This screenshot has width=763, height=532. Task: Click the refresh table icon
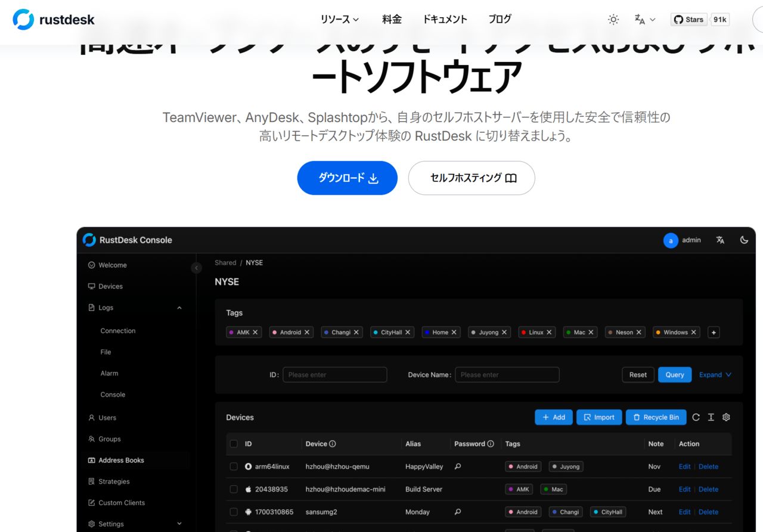point(696,417)
